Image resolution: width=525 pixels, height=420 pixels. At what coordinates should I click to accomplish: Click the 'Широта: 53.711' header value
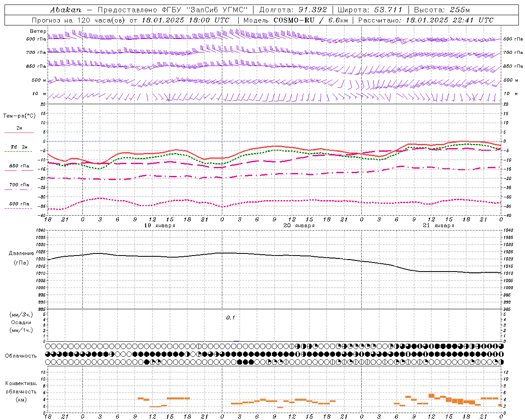370,10
